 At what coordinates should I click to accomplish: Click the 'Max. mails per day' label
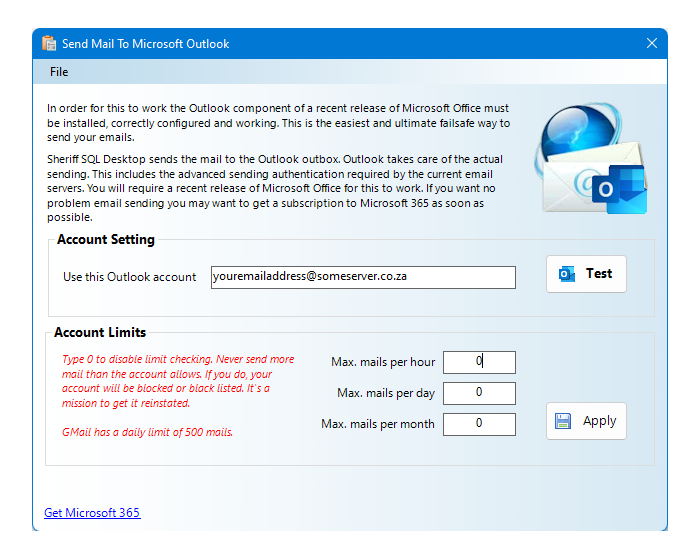[x=386, y=393]
